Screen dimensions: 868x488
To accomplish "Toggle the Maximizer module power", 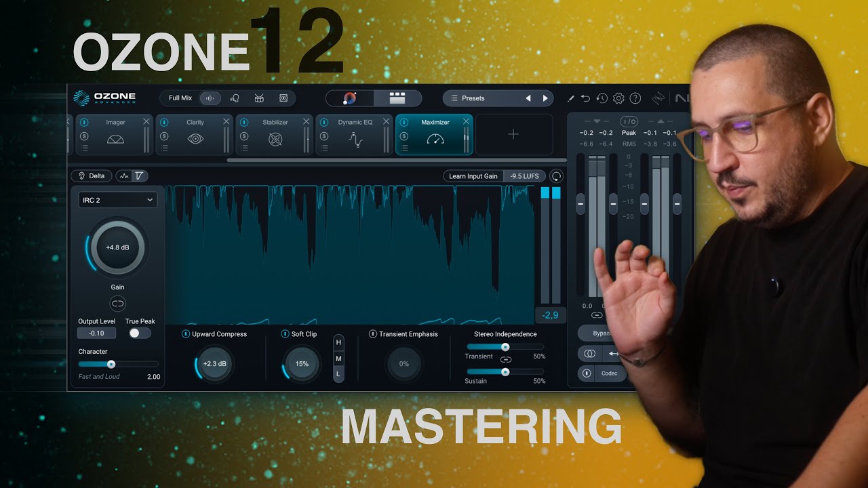I will point(404,123).
